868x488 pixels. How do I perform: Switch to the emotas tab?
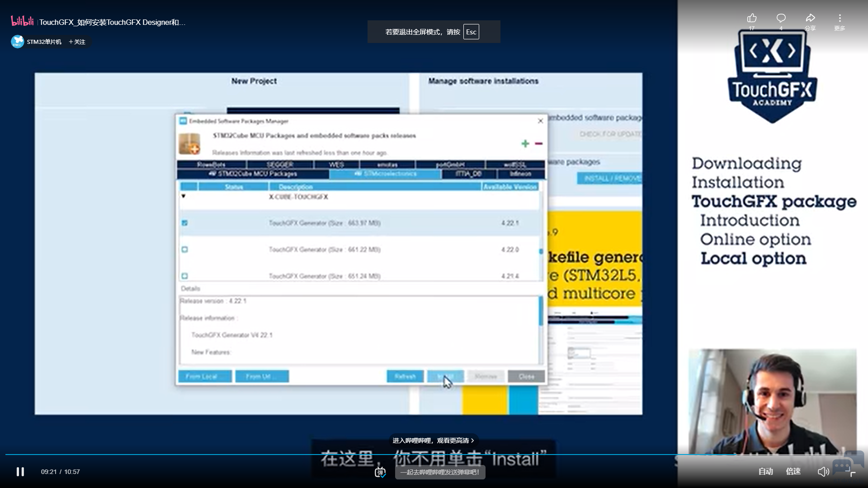pyautogui.click(x=387, y=165)
